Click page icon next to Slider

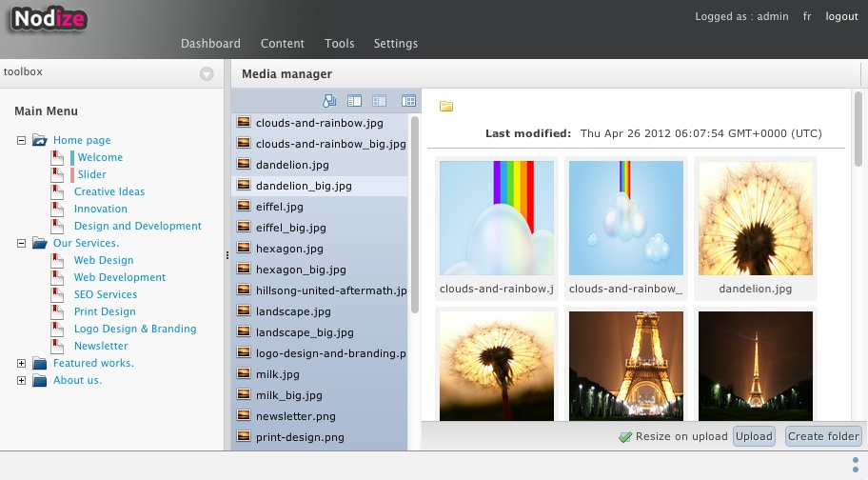57,174
